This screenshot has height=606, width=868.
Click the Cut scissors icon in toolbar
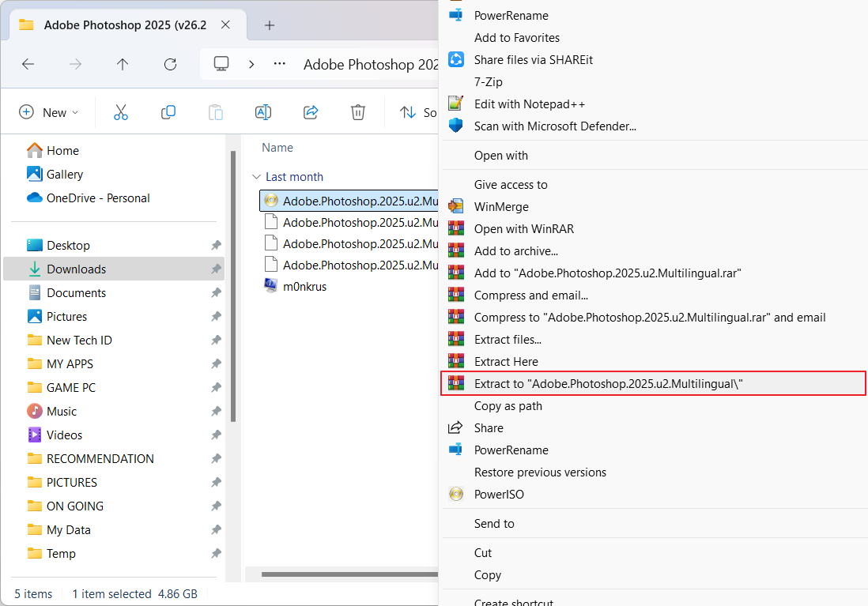pyautogui.click(x=121, y=112)
